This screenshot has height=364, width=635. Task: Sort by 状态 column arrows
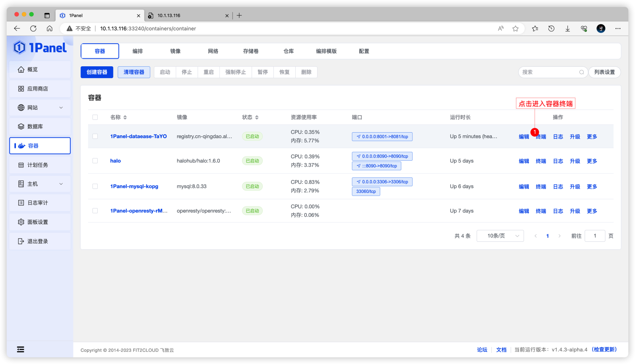click(x=257, y=117)
